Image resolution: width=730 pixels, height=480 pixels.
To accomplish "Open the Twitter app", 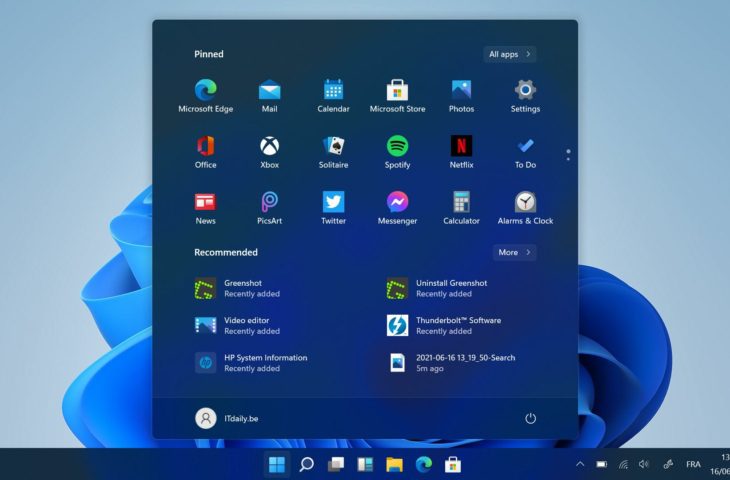I will (333, 208).
